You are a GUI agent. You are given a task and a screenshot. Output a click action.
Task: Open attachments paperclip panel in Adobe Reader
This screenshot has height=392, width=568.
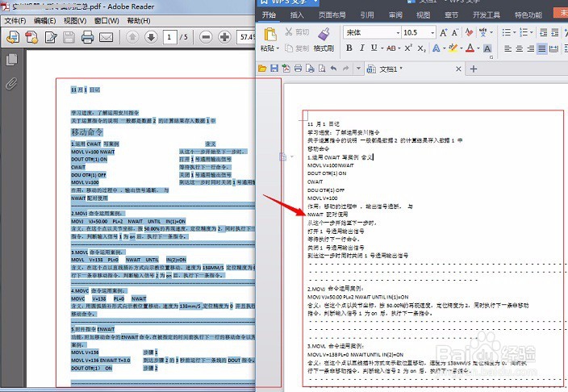click(11, 84)
